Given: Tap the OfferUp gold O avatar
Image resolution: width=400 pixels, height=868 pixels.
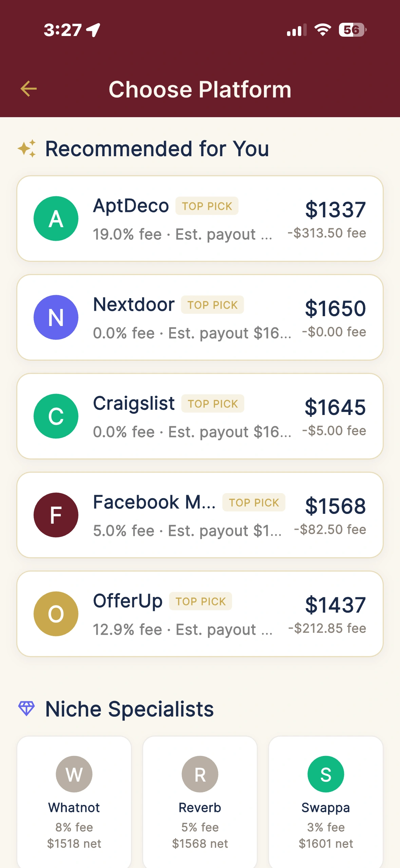Looking at the screenshot, I should point(56,614).
